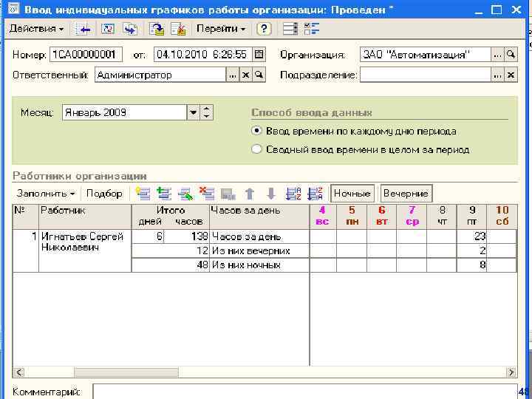
Task: Click the Организация field
Action: point(426,55)
